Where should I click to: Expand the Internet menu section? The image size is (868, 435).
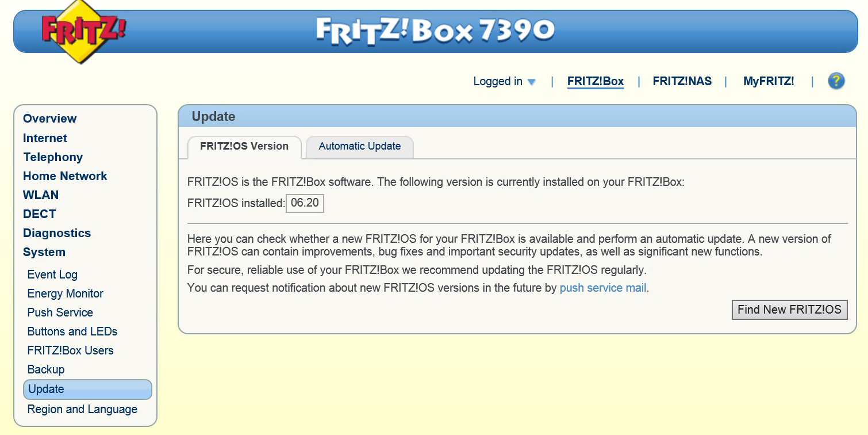coord(45,138)
